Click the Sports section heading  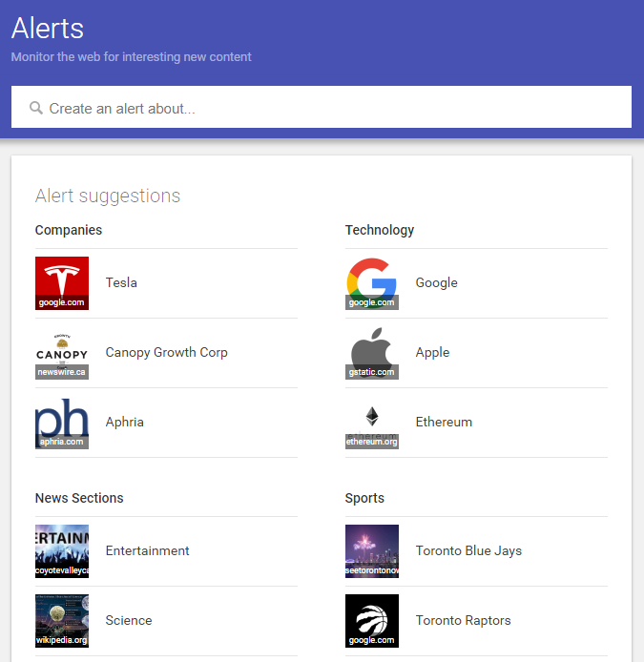click(x=364, y=498)
